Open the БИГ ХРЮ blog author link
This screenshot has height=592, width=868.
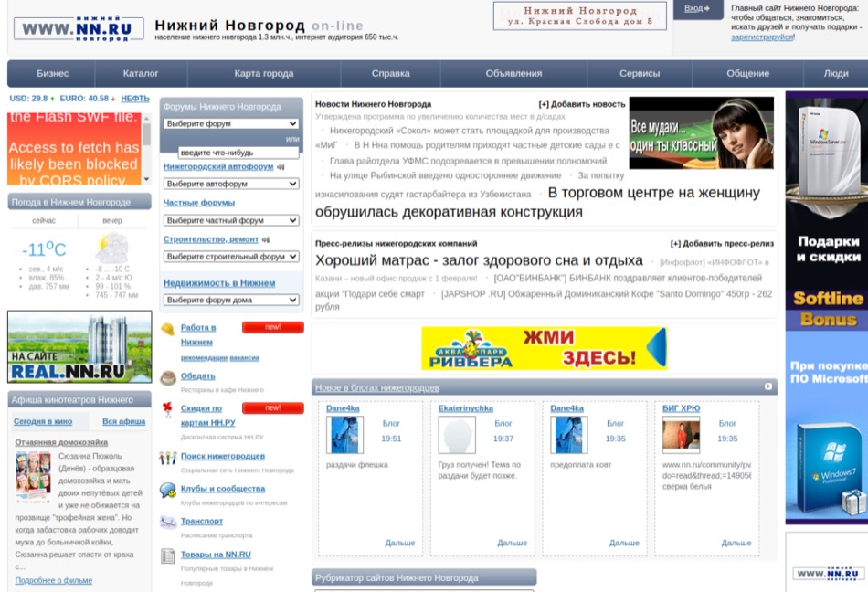click(x=681, y=408)
